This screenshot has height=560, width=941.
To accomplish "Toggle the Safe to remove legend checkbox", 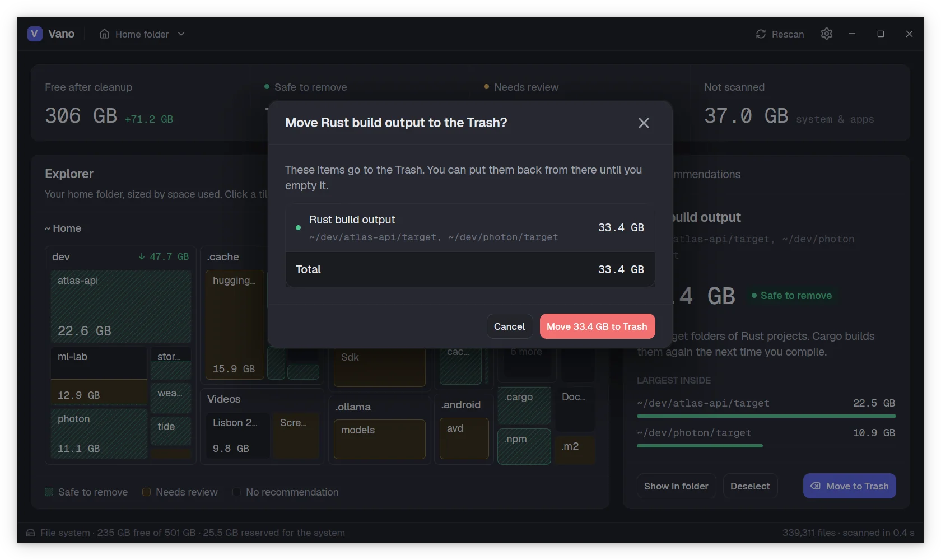I will pos(49,492).
